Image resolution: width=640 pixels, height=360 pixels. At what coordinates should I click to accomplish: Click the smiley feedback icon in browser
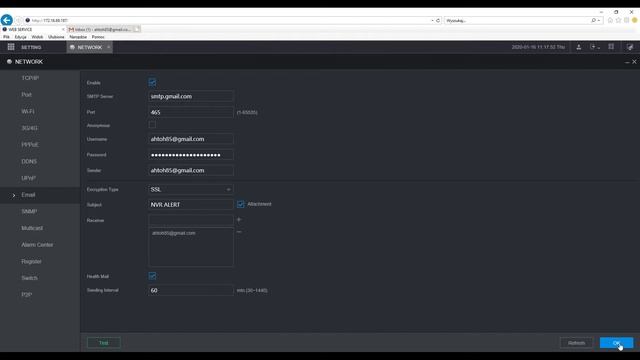(x=635, y=20)
